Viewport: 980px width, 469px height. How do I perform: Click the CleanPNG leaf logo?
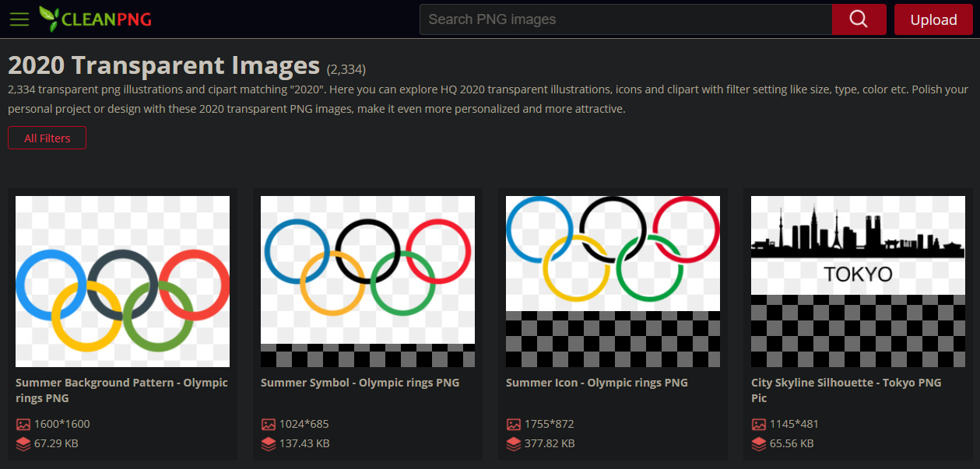49,19
